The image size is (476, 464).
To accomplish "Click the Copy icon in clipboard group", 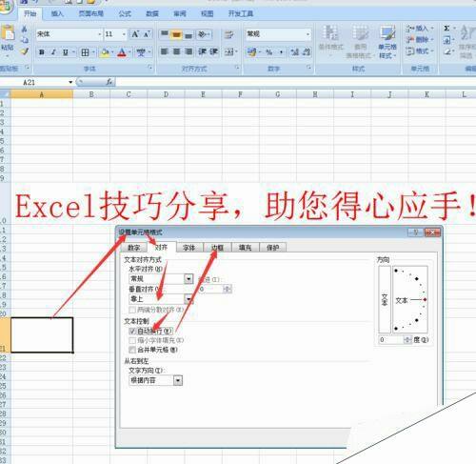I will pos(25,40).
